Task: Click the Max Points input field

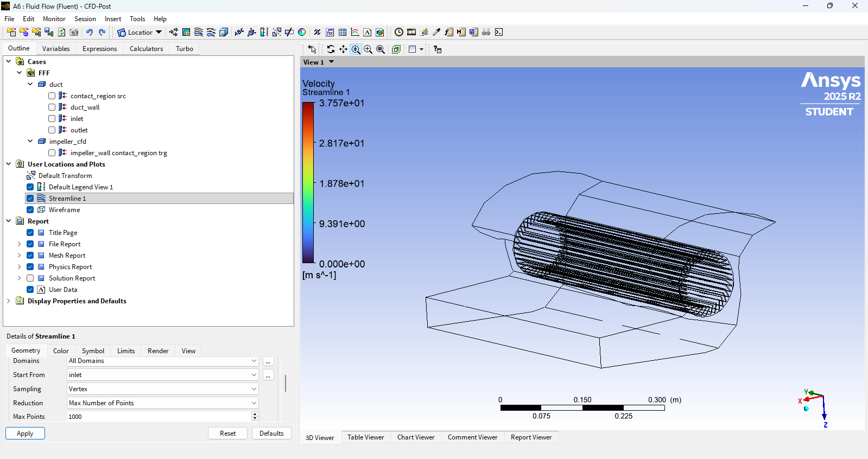Action: (159, 417)
